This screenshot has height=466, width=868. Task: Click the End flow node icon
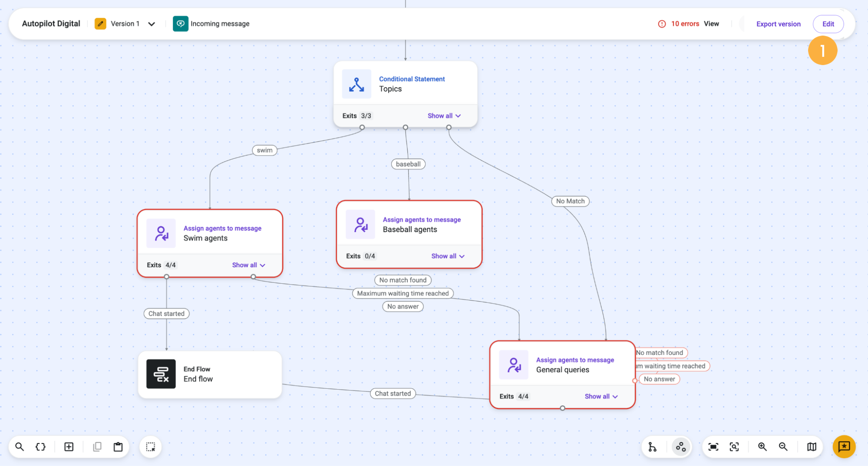[161, 374]
